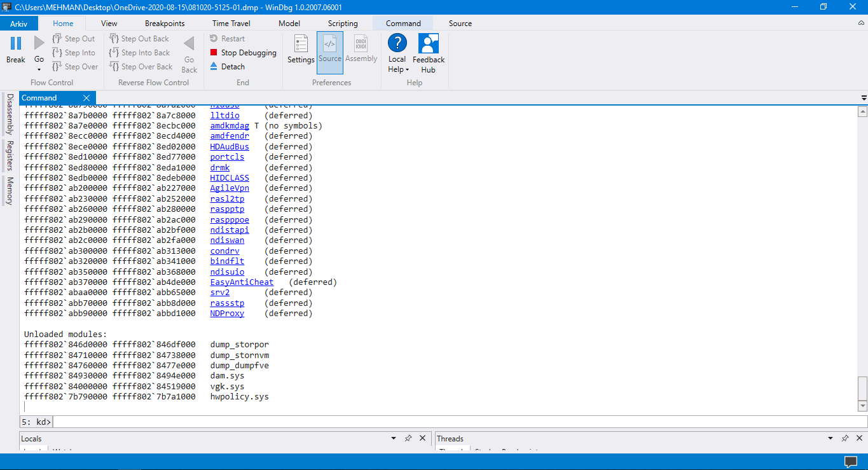Pin the Threads panel
Viewport: 868px width, 470px height.
tap(844, 439)
